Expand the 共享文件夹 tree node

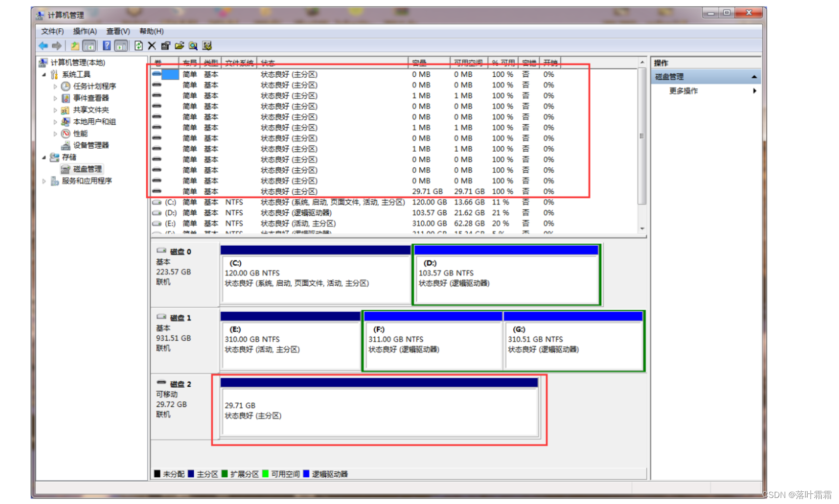coord(55,110)
